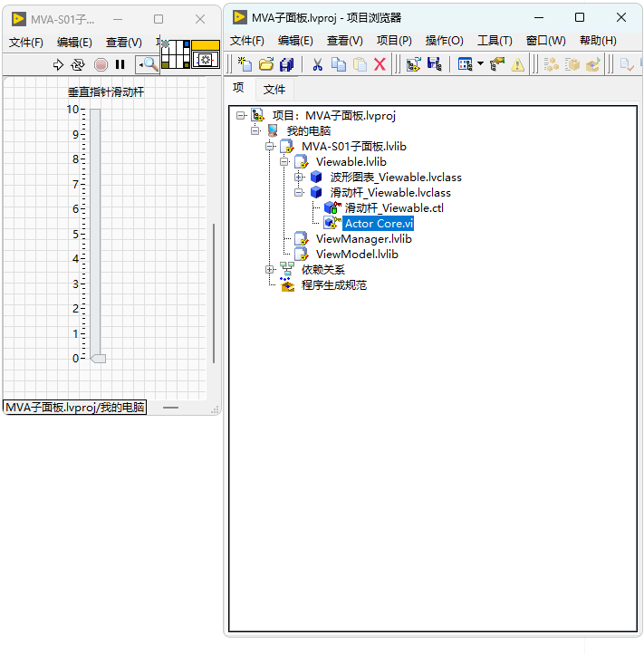Expand 波形图表_Viewable.lvclass

point(299,178)
